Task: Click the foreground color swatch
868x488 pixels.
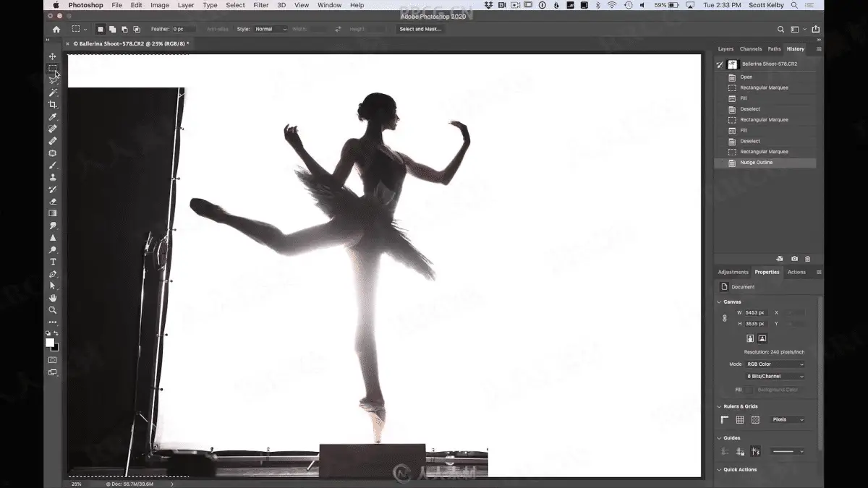Action: (50, 343)
